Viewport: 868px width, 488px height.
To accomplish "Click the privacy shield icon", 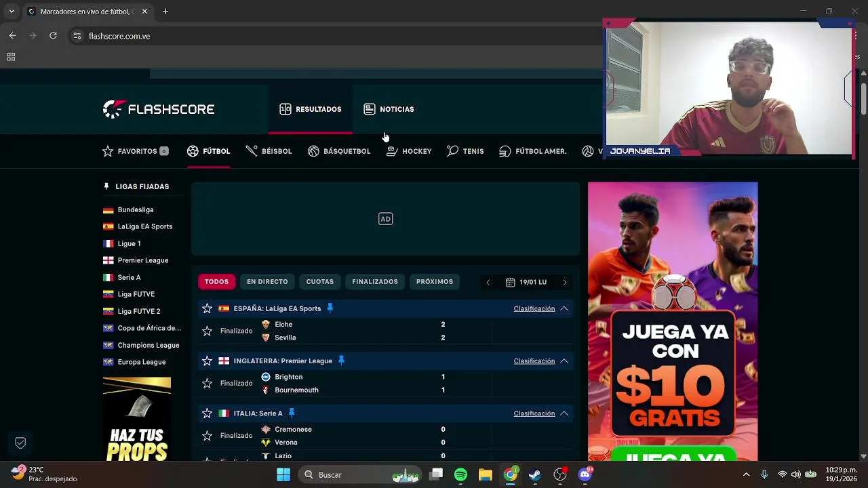I will tap(20, 443).
